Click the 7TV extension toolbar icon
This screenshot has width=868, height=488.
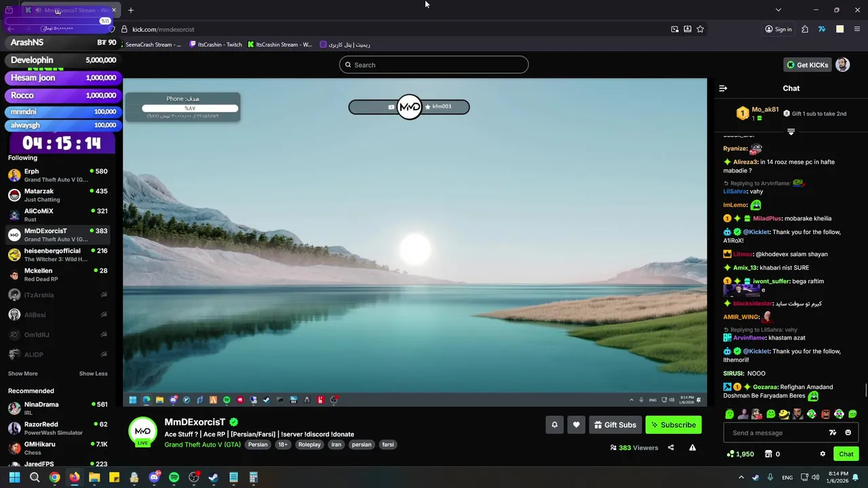click(822, 29)
